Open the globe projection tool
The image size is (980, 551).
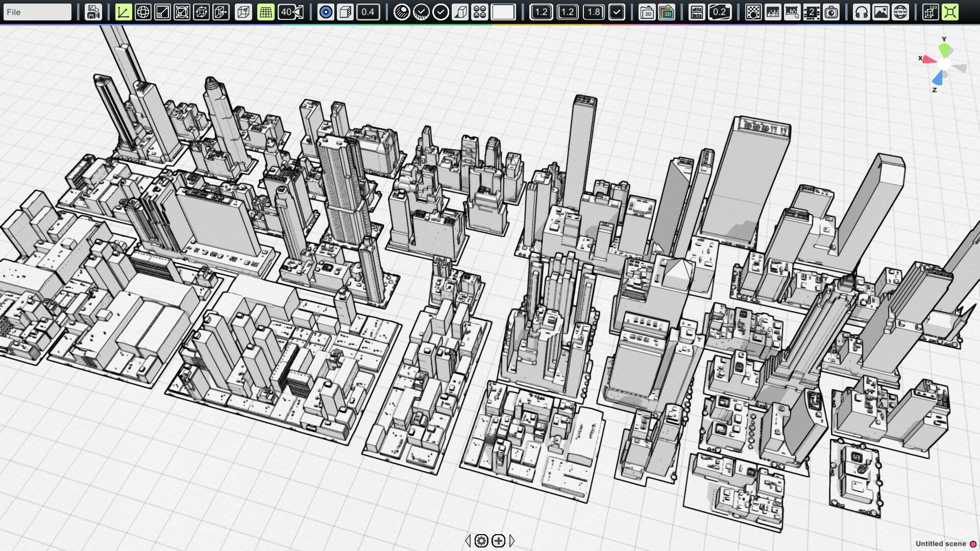[x=143, y=12]
